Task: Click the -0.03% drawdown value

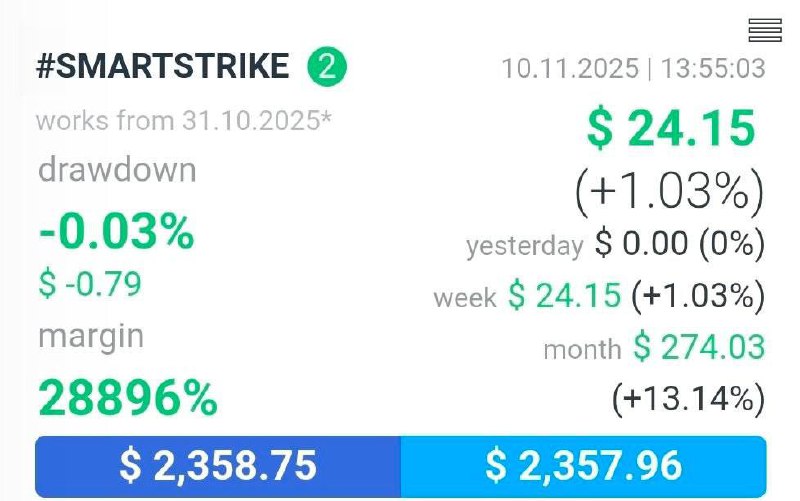Action: click(116, 232)
